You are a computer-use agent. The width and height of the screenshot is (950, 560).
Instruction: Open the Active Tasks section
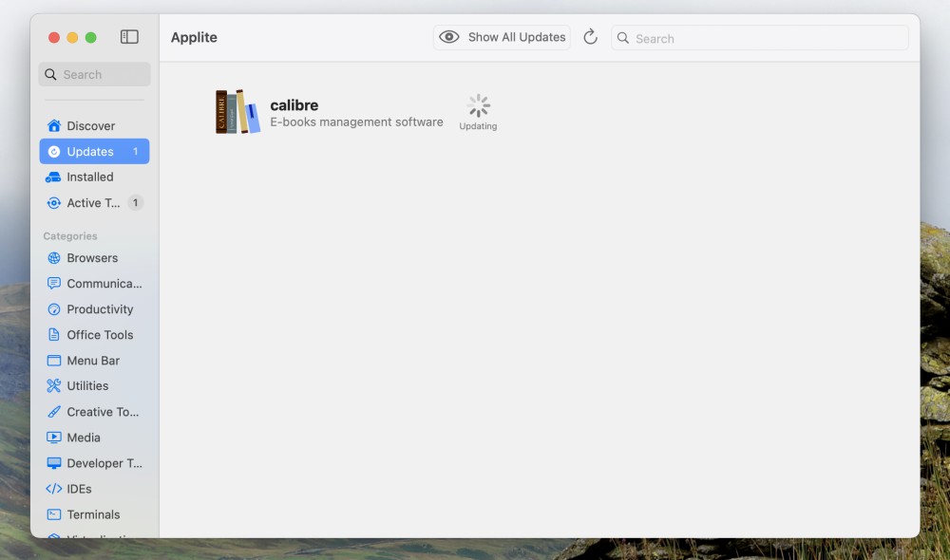(94, 203)
